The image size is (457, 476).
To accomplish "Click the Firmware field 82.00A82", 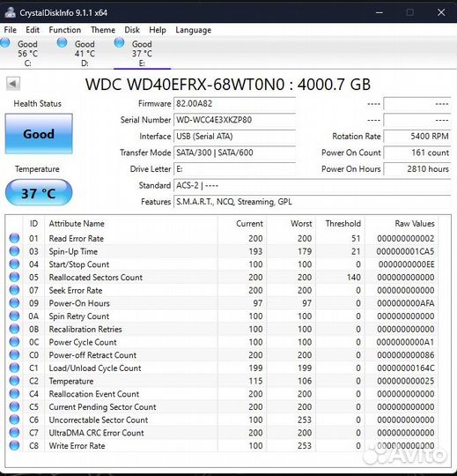I will pos(234,104).
